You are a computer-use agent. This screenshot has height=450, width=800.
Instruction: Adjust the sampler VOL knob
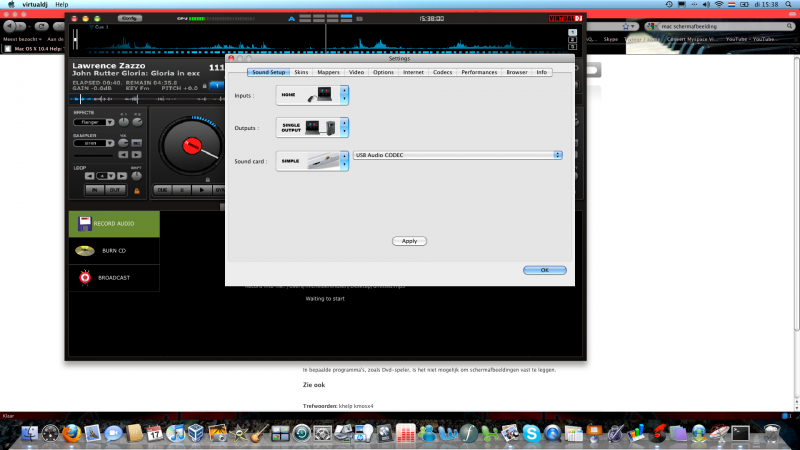pyautogui.click(x=123, y=143)
